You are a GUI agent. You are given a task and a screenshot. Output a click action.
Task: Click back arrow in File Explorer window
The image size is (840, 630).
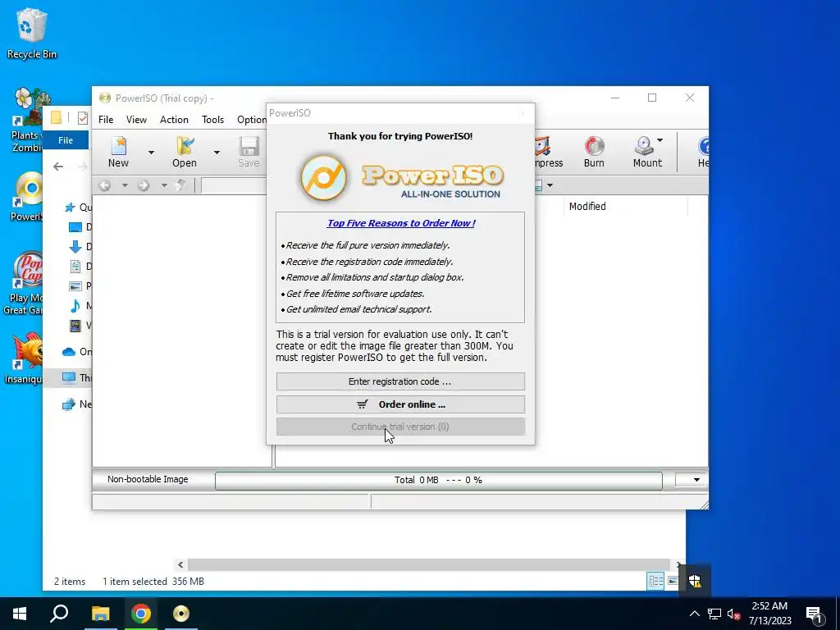tap(58, 167)
